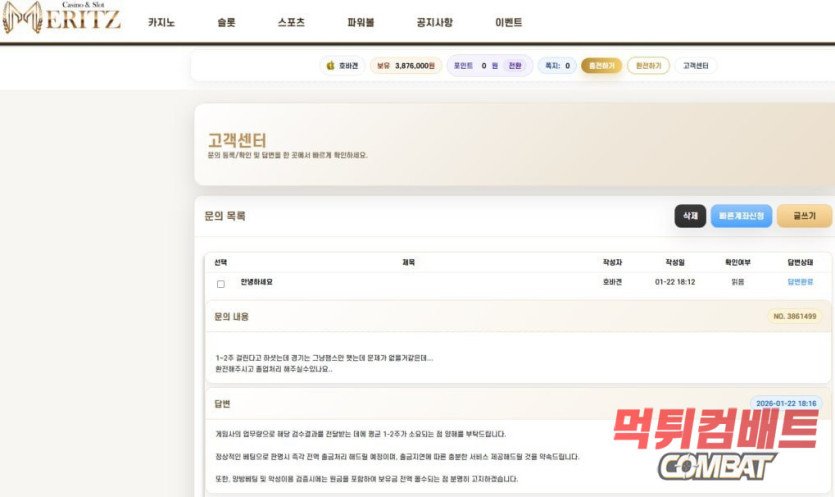Open the 스포츠 section
Screen dimensions: 835x497
point(290,22)
